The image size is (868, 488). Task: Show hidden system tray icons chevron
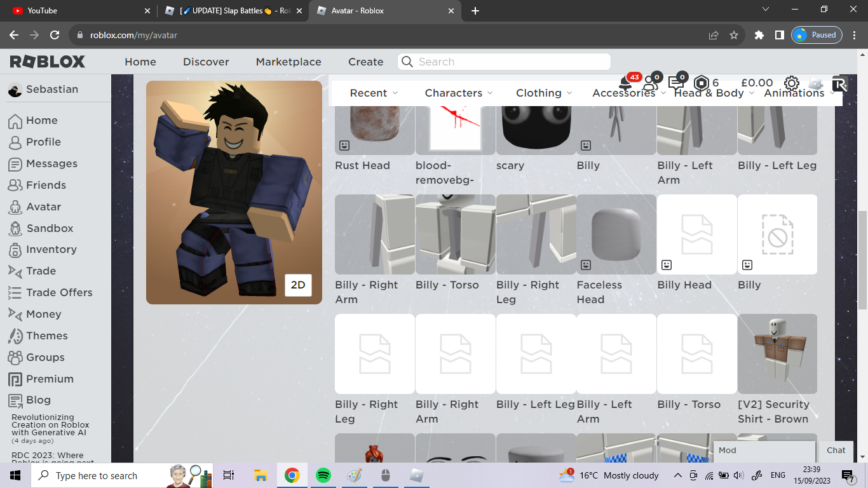(677, 475)
